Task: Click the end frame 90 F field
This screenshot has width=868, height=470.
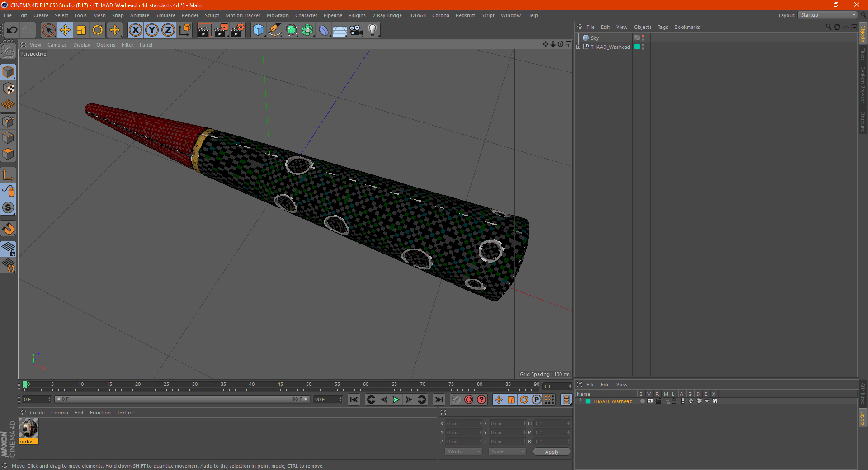Action: coord(328,399)
